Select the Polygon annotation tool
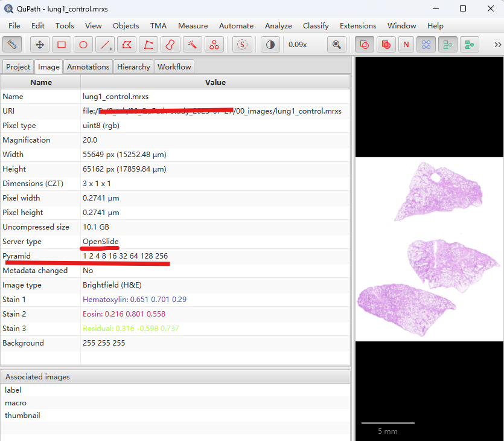Image resolution: width=504 pixels, height=441 pixels. (x=127, y=45)
